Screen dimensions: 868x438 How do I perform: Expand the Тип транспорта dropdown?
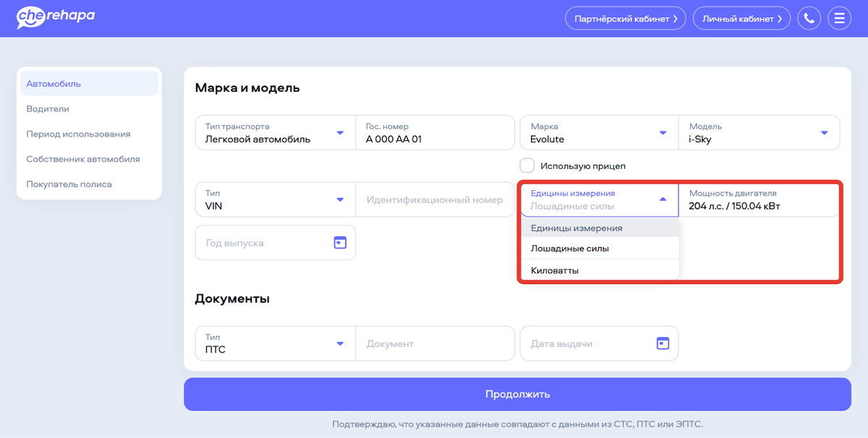point(276,132)
